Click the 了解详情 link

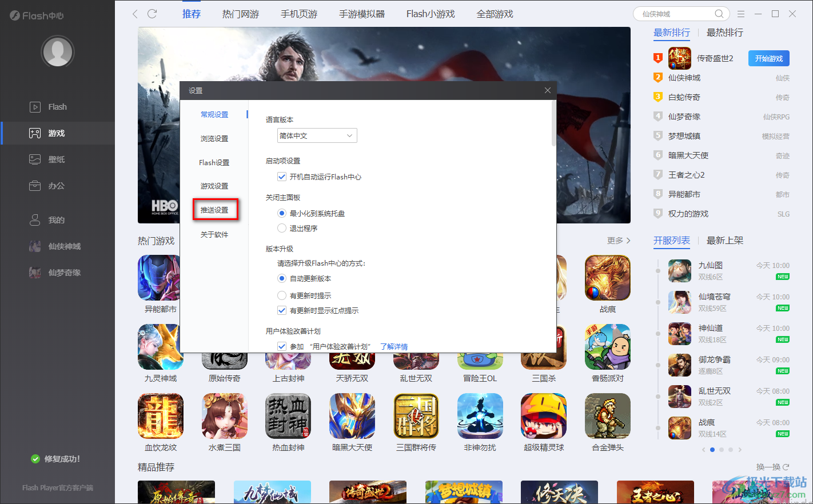coord(394,346)
